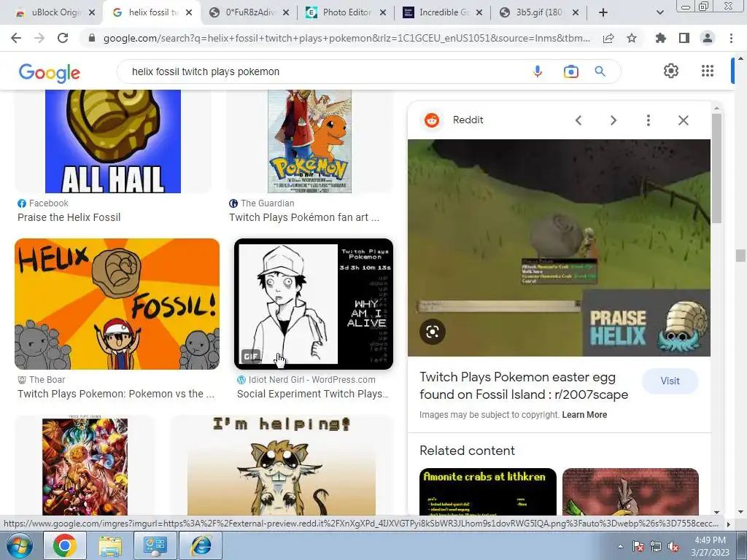Viewport: 747px width, 560px height.
Task: Select the colorful Pokemon collage thumbnail
Action: pyautogui.click(x=85, y=466)
